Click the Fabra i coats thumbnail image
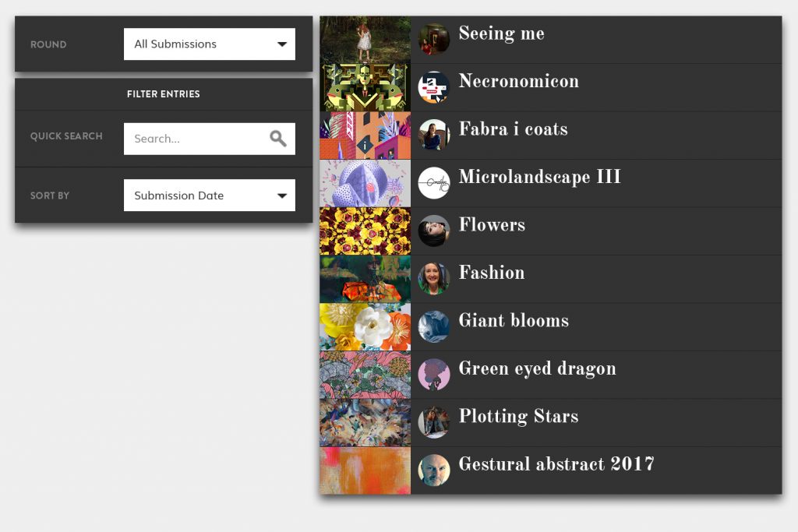798x532 pixels. coord(365,135)
